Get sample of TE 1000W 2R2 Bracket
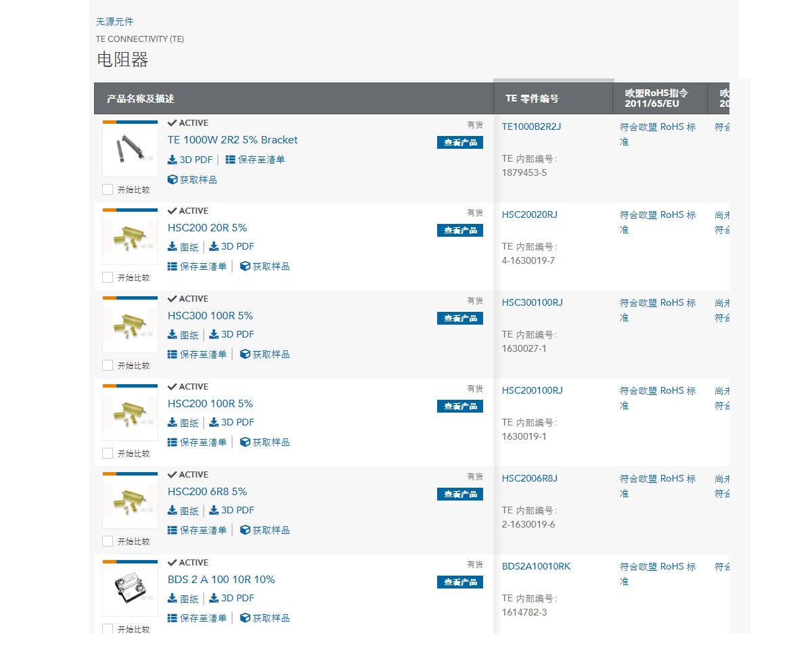 click(x=192, y=180)
